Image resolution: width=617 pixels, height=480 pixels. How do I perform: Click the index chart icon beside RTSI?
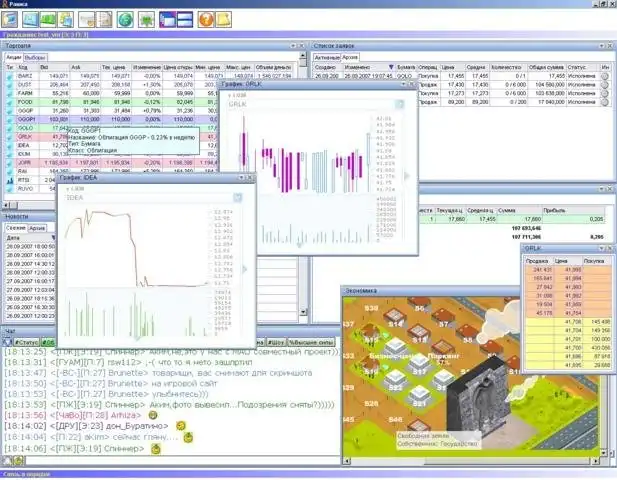[10, 180]
